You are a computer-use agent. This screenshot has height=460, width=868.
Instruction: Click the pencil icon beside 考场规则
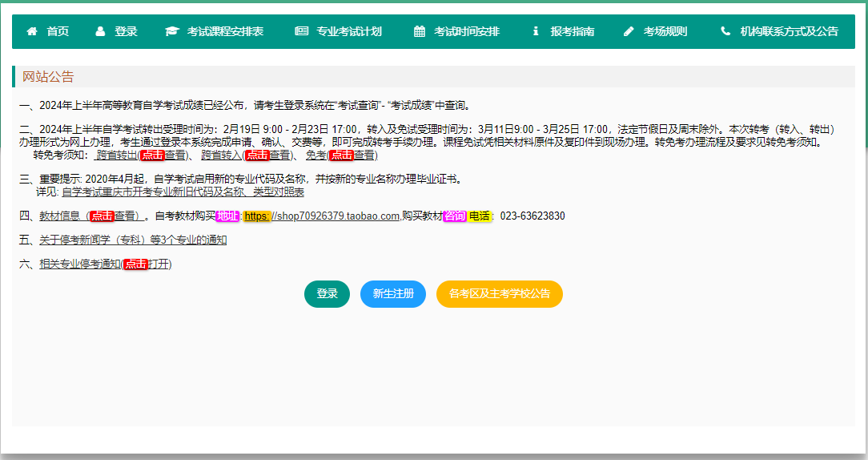pyautogui.click(x=629, y=32)
